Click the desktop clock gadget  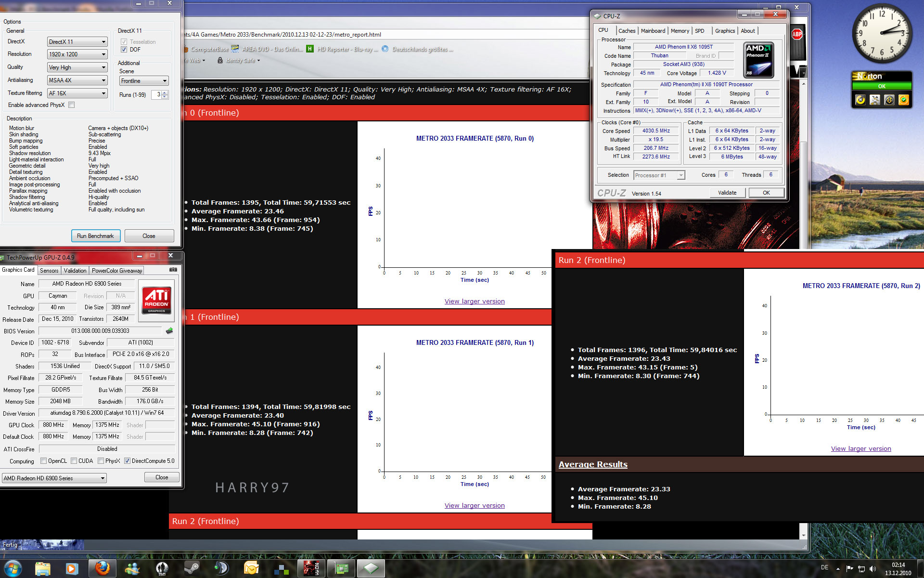pos(882,34)
